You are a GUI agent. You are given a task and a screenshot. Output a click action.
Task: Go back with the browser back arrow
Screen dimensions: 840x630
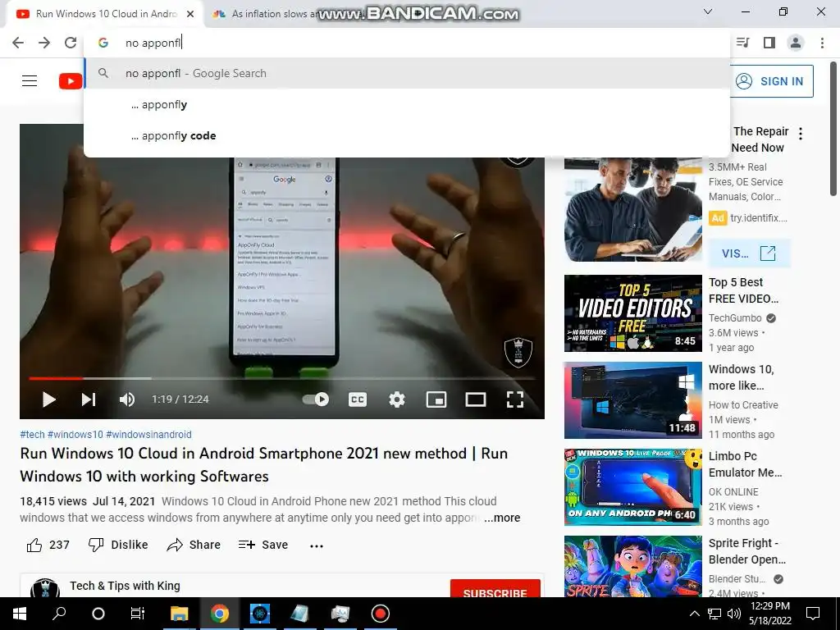[x=18, y=43]
